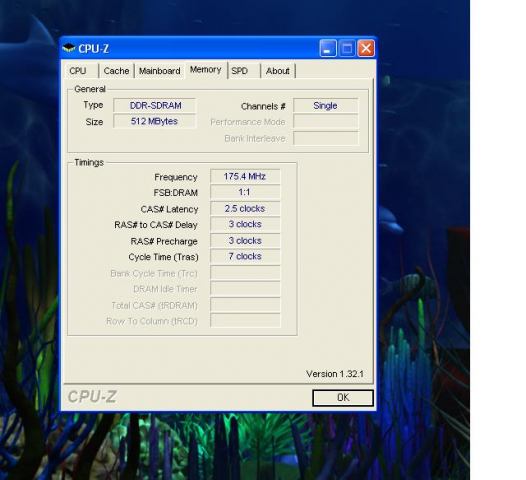Viewport: 526px width, 480px height.
Task: Click the CPU-Z title bar icon
Action: [69, 48]
